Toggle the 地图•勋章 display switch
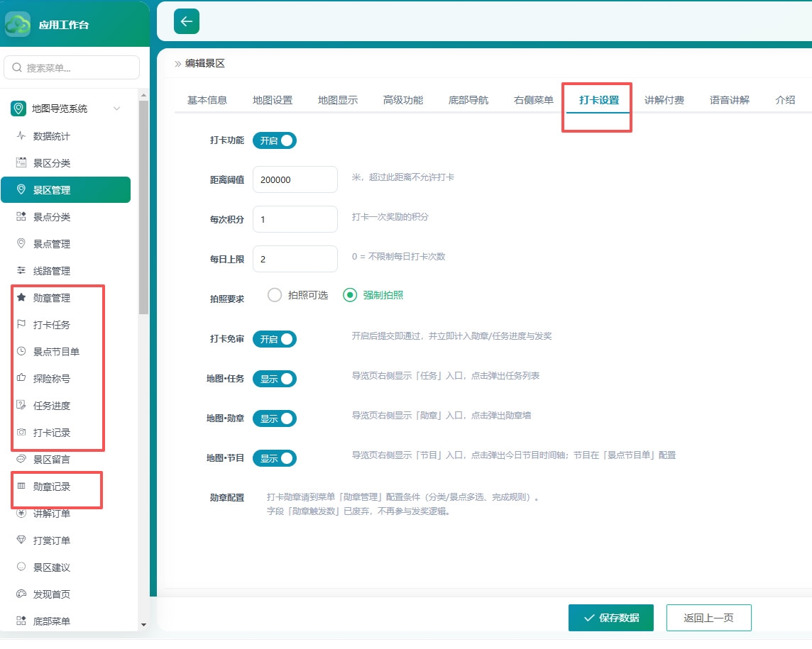 pyautogui.click(x=275, y=418)
